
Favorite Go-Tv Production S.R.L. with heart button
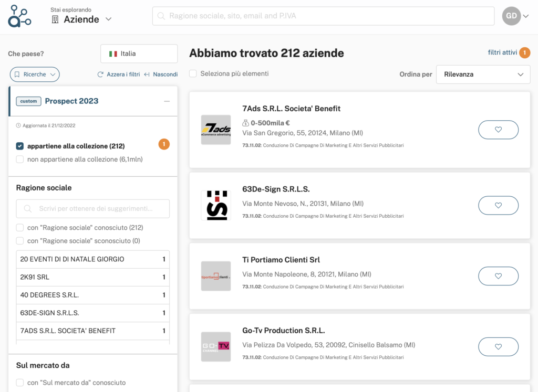[498, 347]
